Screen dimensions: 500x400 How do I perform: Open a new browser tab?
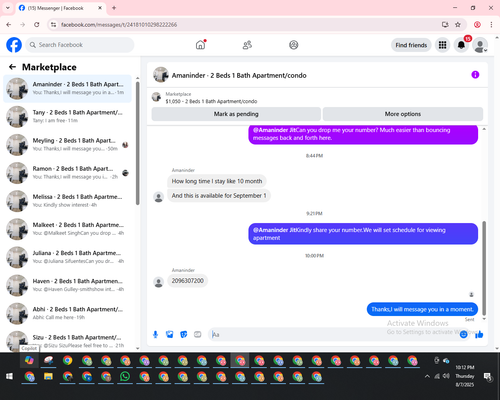pos(114,8)
